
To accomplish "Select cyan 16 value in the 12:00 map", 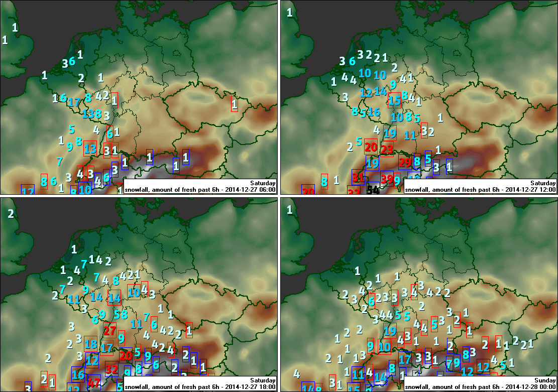I will coord(374,112).
